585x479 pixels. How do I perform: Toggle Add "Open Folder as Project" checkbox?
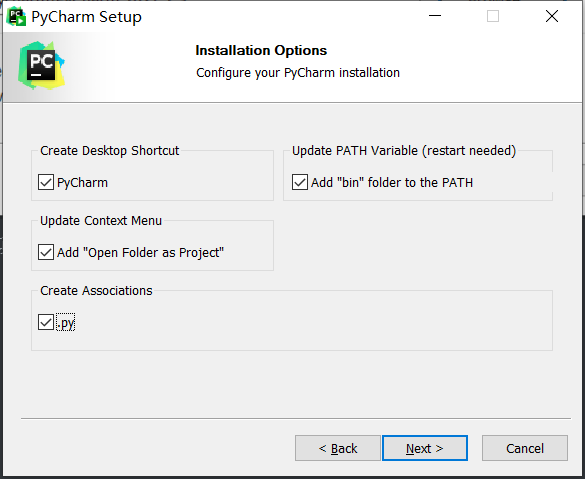tap(46, 252)
